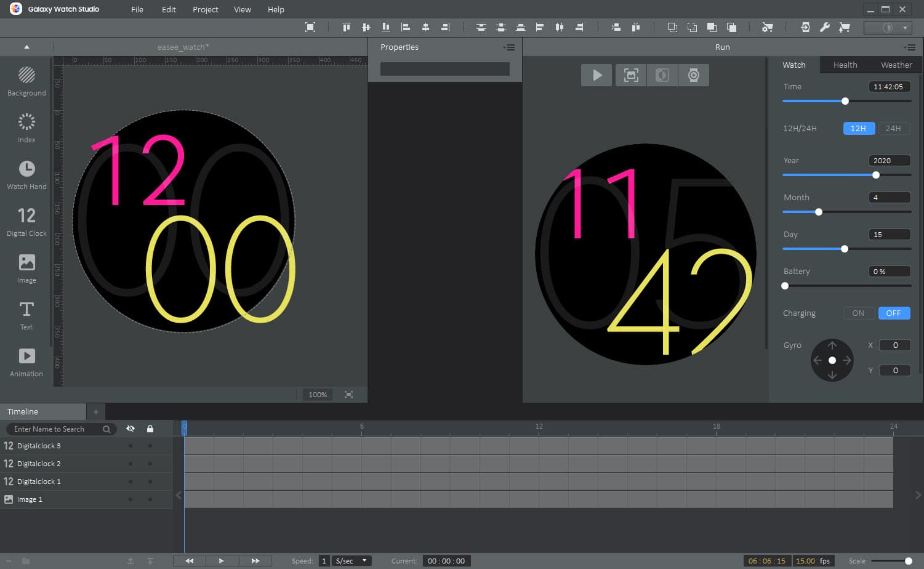Select the Text component tool
This screenshot has width=924, height=569.
[26, 315]
